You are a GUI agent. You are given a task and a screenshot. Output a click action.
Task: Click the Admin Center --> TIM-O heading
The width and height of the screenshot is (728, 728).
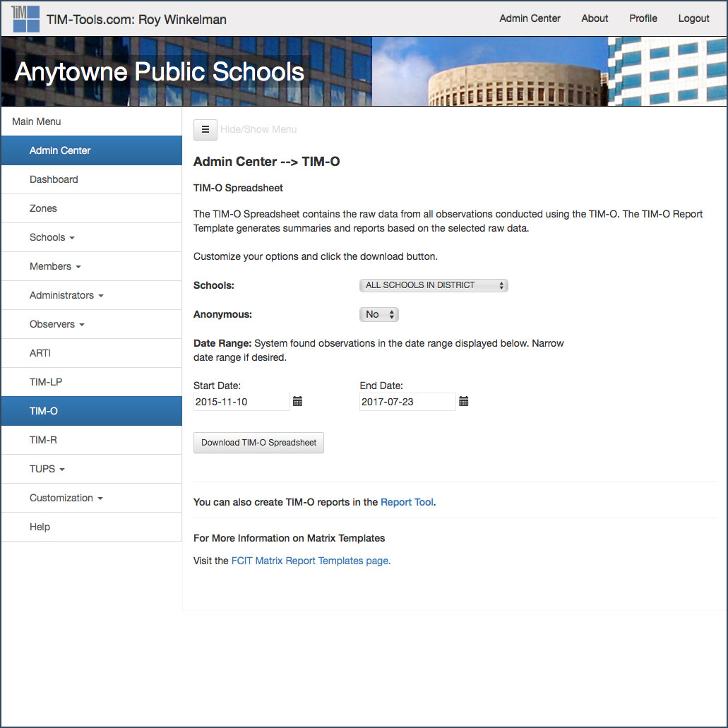[266, 162]
